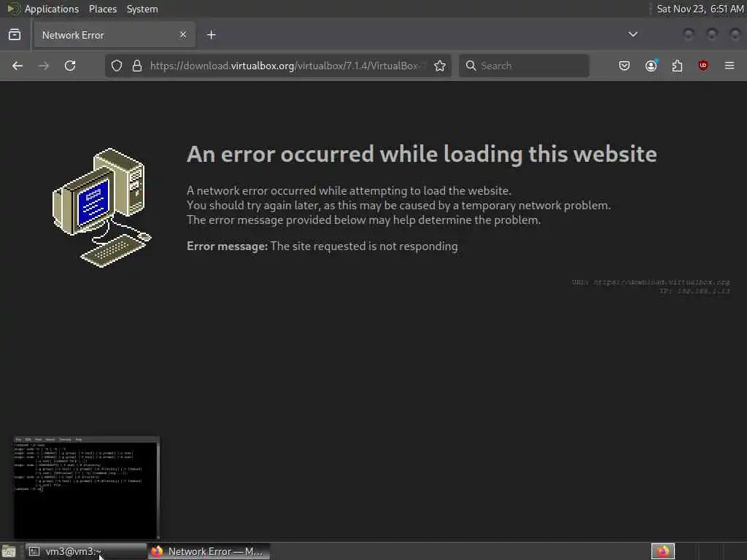Open the Extensions puzzle icon
Image resolution: width=747 pixels, height=560 pixels.
click(677, 66)
